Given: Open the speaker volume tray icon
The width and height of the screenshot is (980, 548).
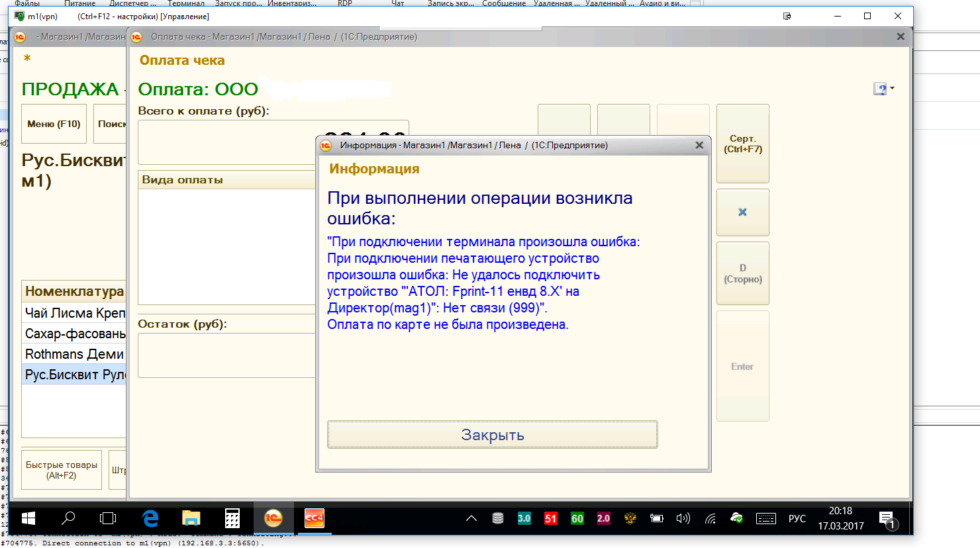Looking at the screenshot, I should 683,519.
